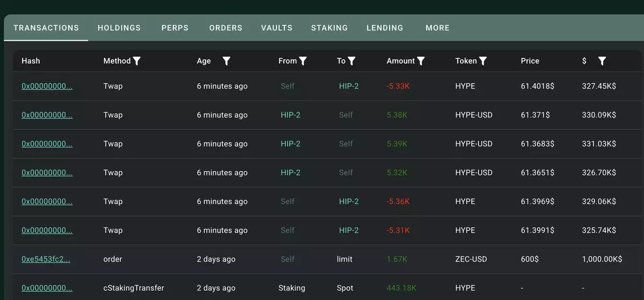The image size is (644, 300).
Task: Switch to the LENDING tab
Action: pyautogui.click(x=385, y=28)
